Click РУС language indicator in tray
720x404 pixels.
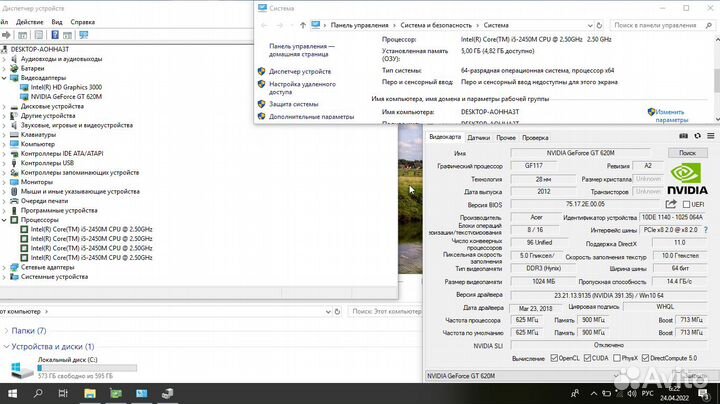pos(647,393)
